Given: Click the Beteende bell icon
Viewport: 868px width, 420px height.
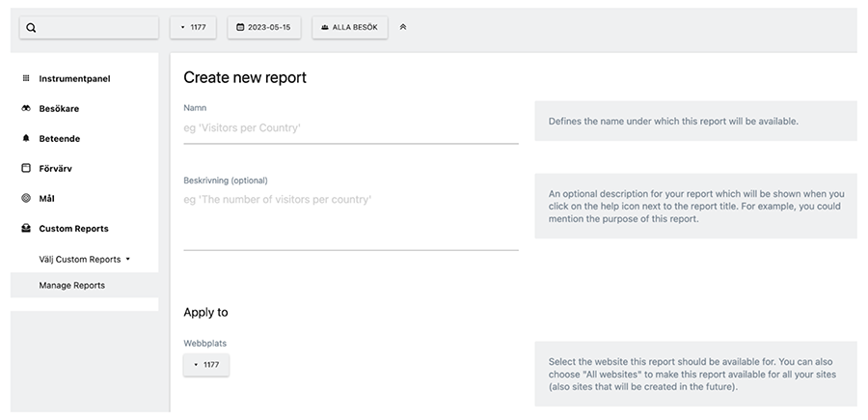Looking at the screenshot, I should tap(26, 138).
